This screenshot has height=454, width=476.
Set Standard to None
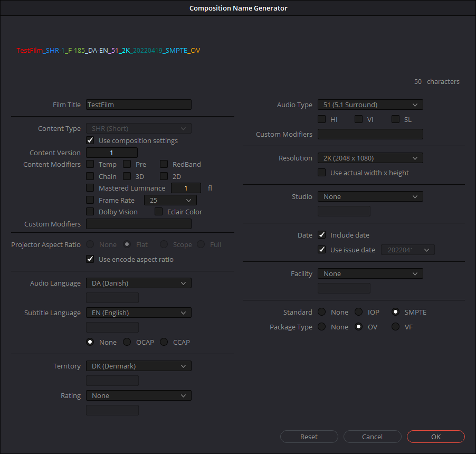tap(322, 312)
